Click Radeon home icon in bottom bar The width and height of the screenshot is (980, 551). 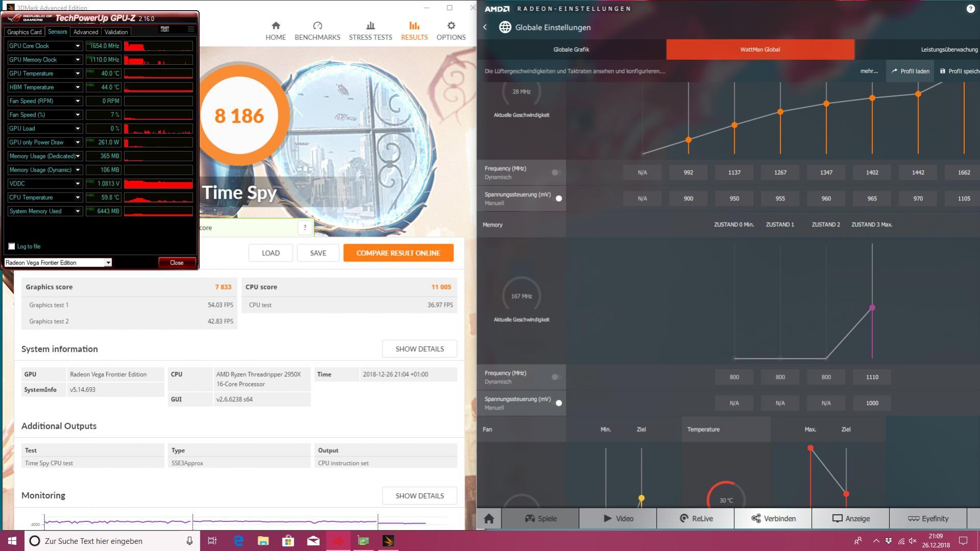click(489, 518)
